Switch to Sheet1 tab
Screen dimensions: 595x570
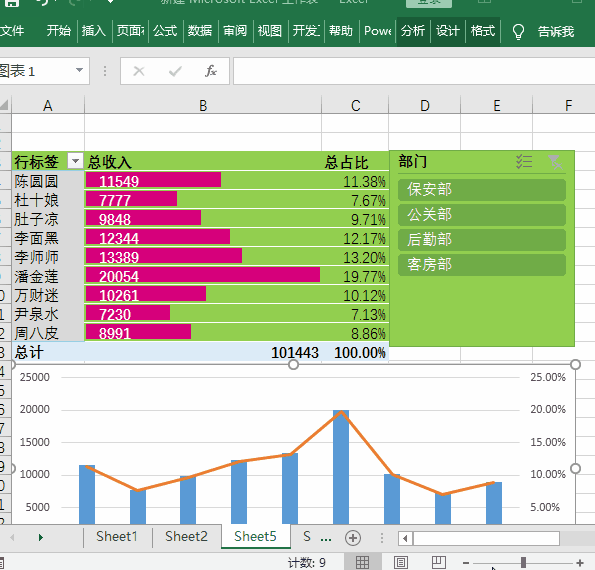pos(116,537)
